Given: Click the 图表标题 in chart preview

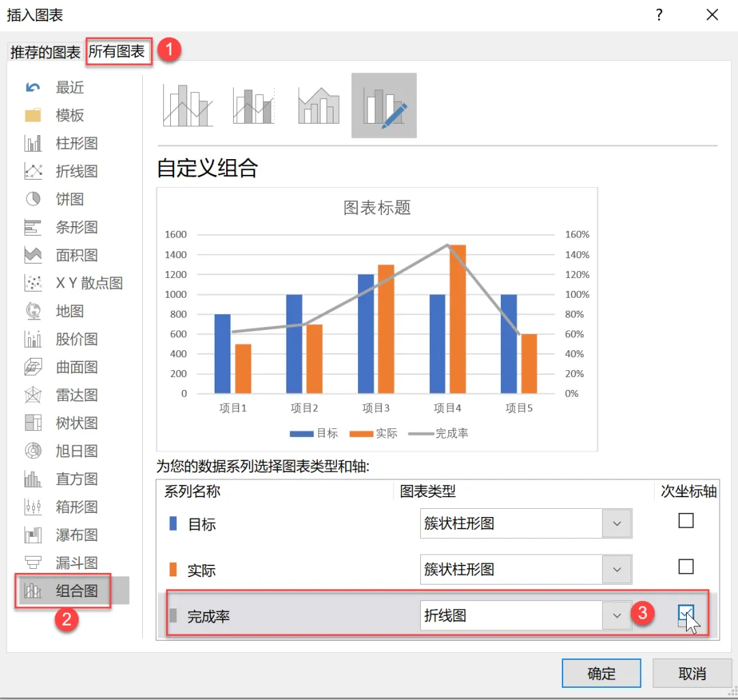Looking at the screenshot, I should 377,208.
